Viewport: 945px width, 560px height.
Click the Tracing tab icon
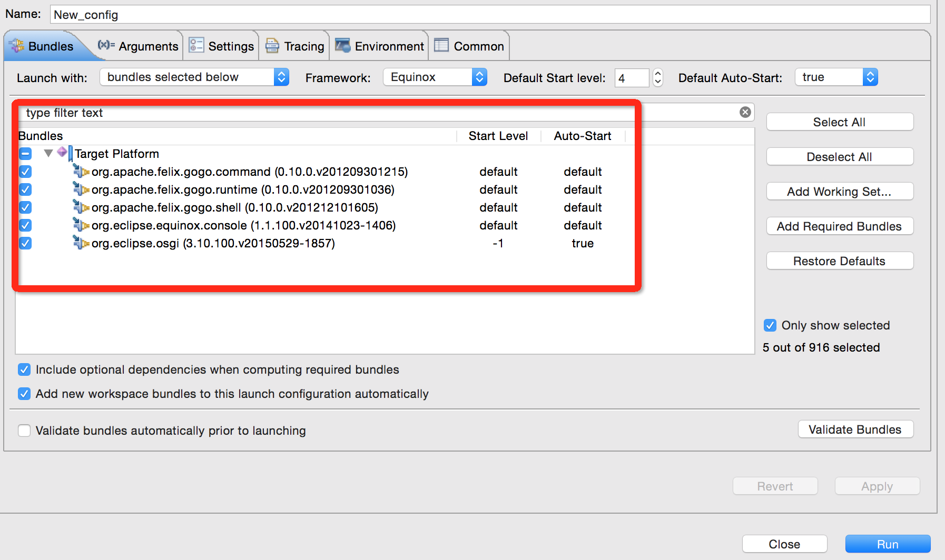272,46
